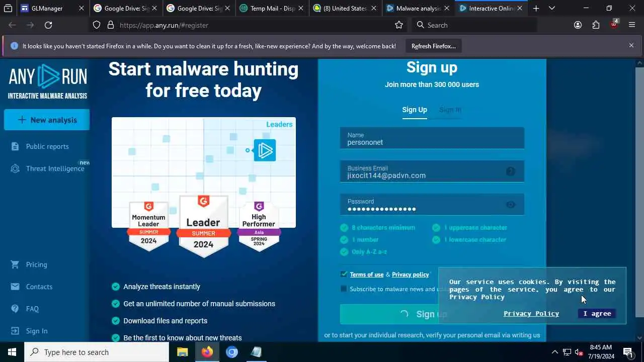
Task: Click Firefox icon in taskbar
Action: [x=207, y=352]
